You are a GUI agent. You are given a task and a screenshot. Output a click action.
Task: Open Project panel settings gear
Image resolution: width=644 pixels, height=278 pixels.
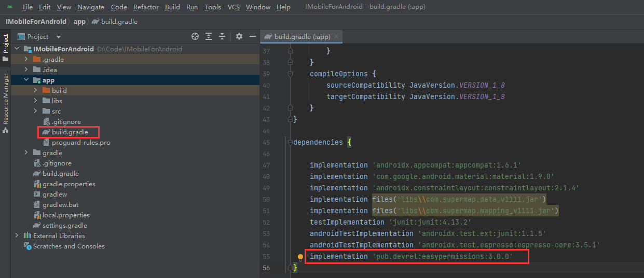point(239,36)
